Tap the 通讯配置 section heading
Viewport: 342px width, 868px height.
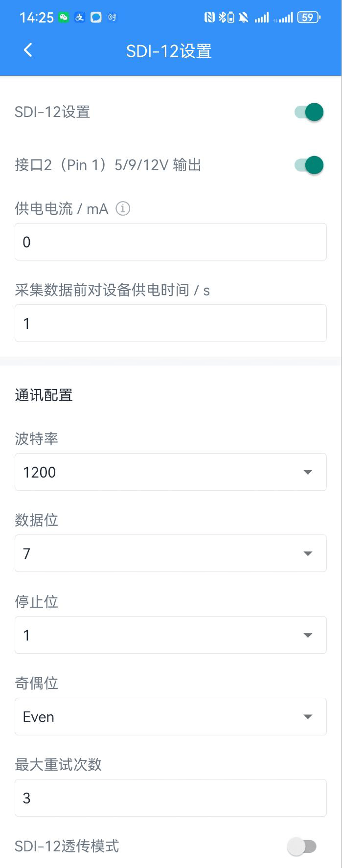(x=44, y=395)
